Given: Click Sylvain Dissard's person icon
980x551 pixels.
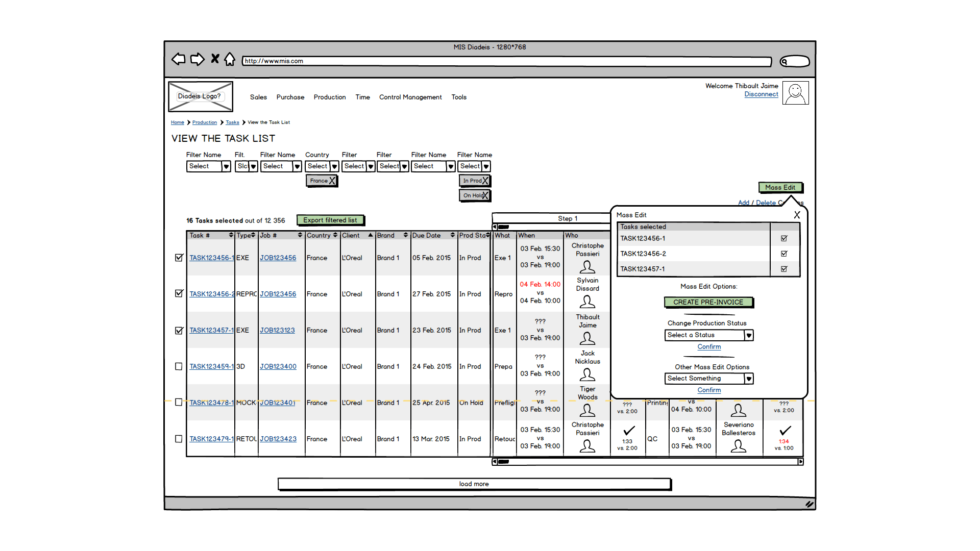Looking at the screenshot, I should point(587,302).
